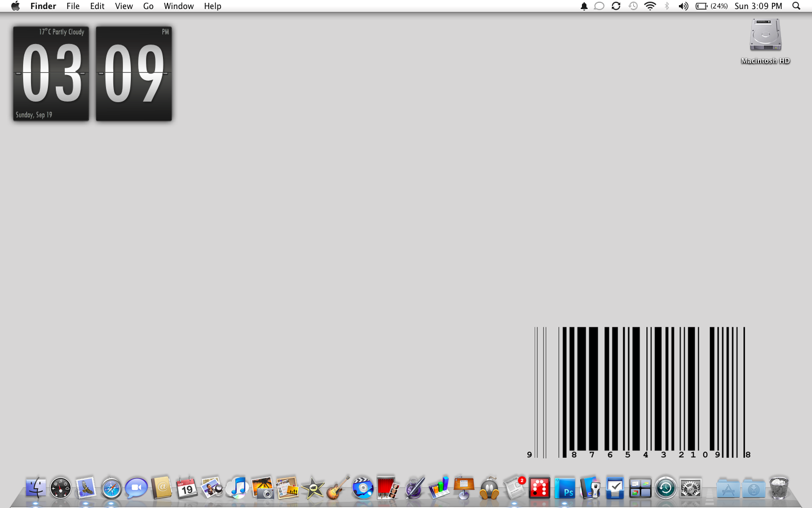Open the Go menu

pyautogui.click(x=148, y=6)
